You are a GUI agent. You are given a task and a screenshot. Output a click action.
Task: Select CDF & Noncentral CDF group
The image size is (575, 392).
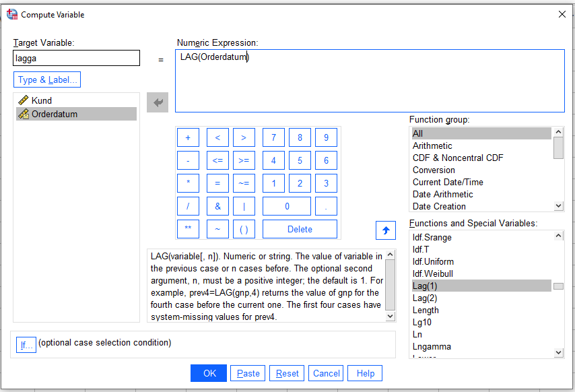point(481,158)
